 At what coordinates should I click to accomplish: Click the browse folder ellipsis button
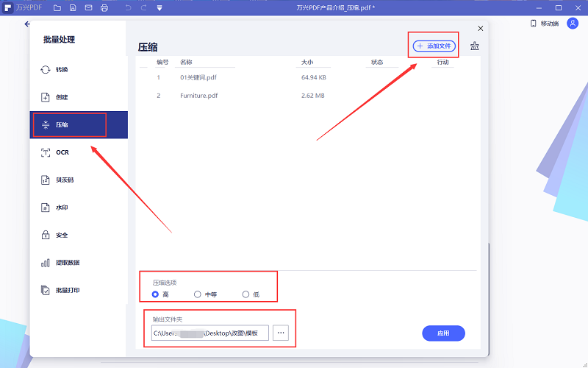point(281,333)
